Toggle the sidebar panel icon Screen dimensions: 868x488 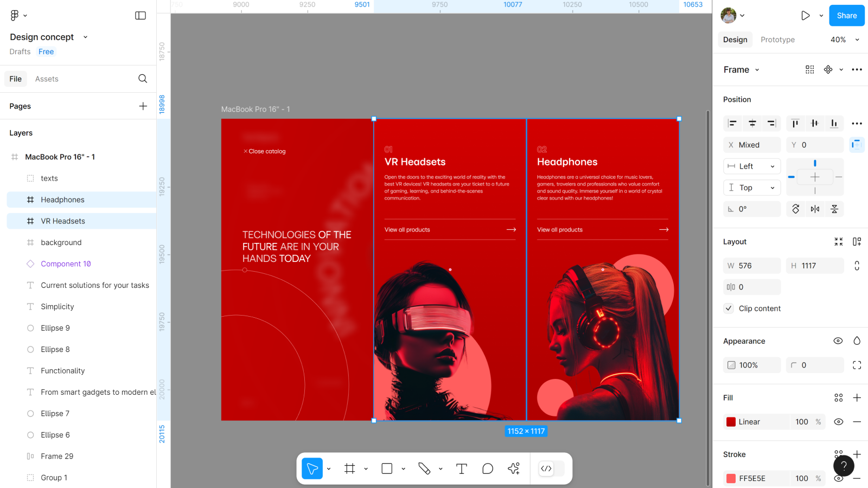point(141,16)
